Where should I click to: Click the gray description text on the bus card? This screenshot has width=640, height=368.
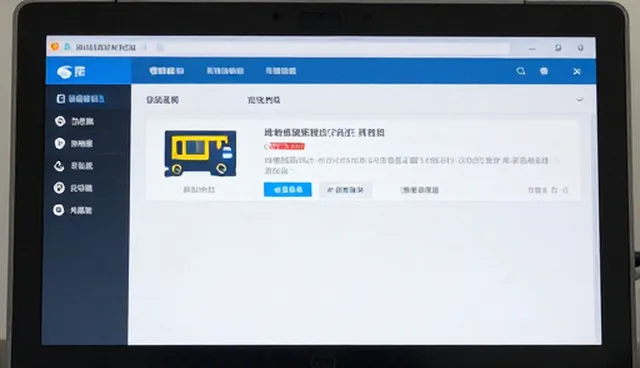[x=406, y=165]
